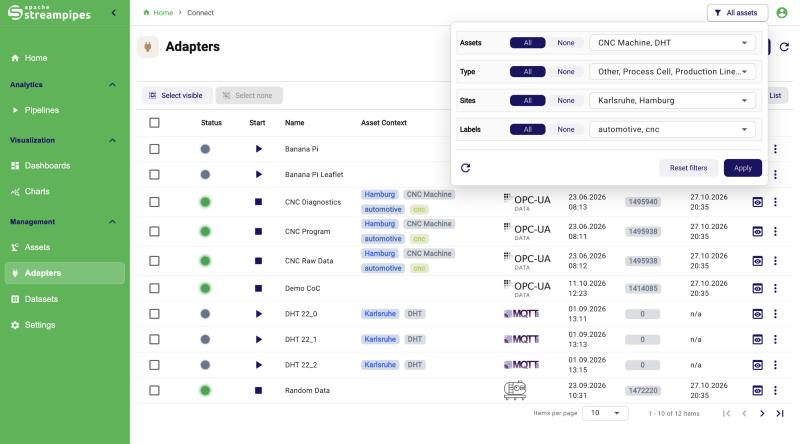Click the Name column header

[294, 122]
